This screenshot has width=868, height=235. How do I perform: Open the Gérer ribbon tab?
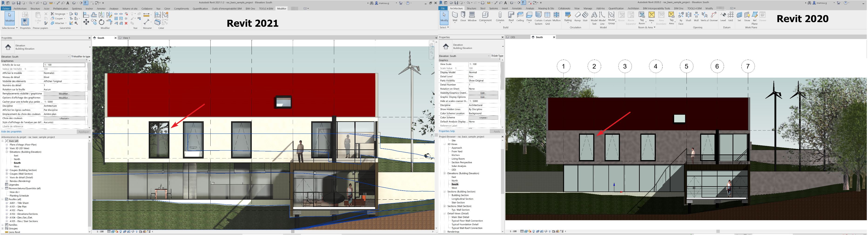(x=167, y=9)
